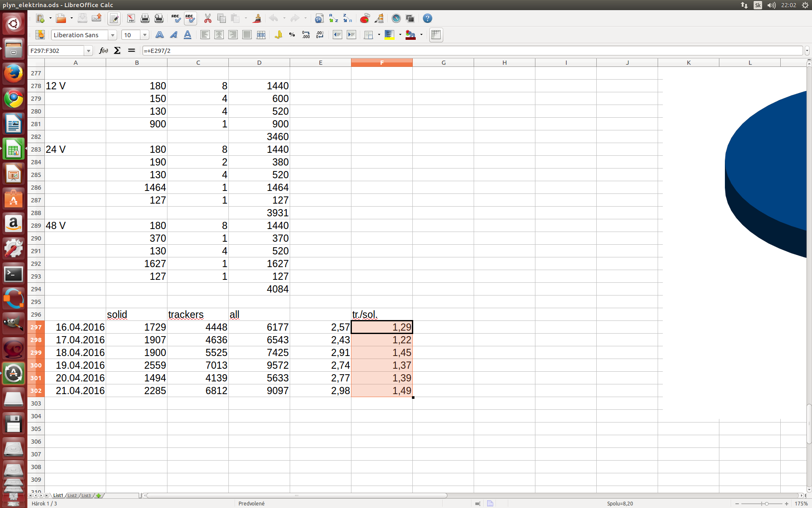Toggle bold text formatting

159,35
